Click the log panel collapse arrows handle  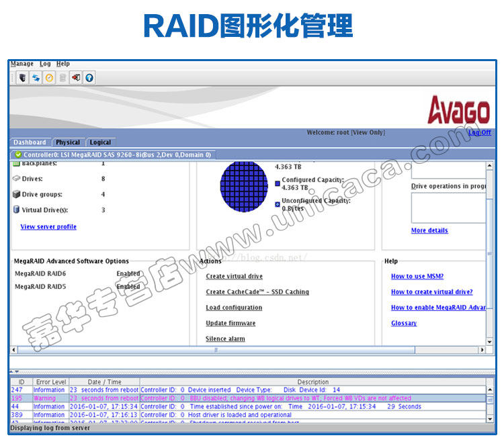point(14,371)
